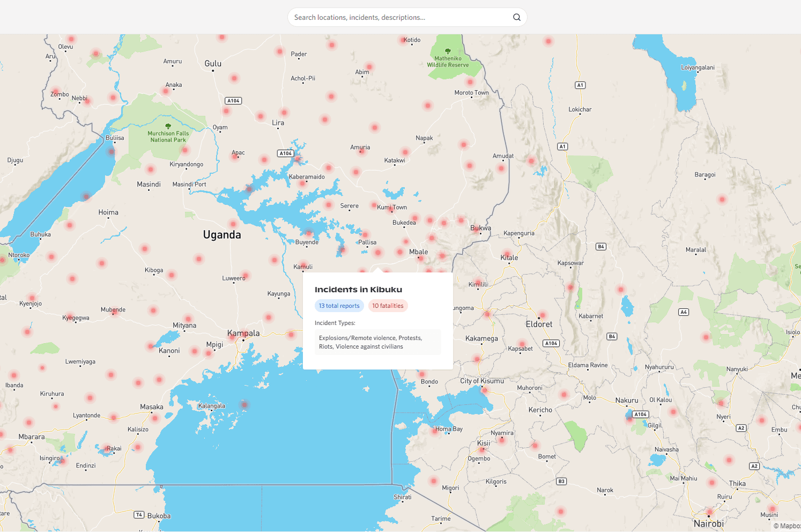This screenshot has height=532, width=801.
Task: Click the A2 shield near Embu
Action: pyautogui.click(x=741, y=428)
